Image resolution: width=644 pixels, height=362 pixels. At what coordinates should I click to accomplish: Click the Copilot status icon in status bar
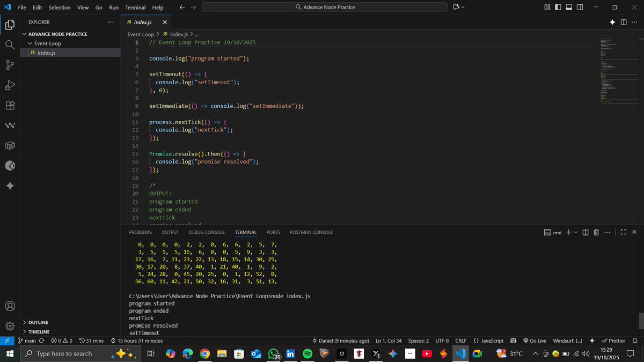pos(513,341)
